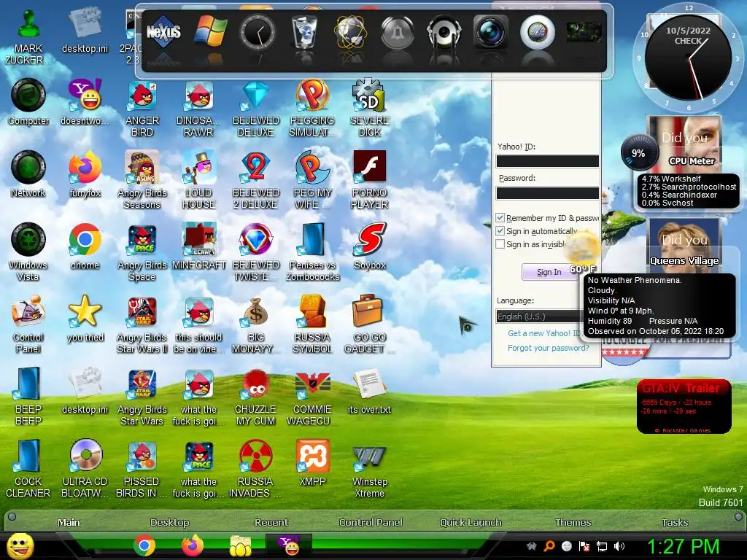The height and width of the screenshot is (560, 747).
Task: Click the Nexus logo in the dock
Action: 163,32
